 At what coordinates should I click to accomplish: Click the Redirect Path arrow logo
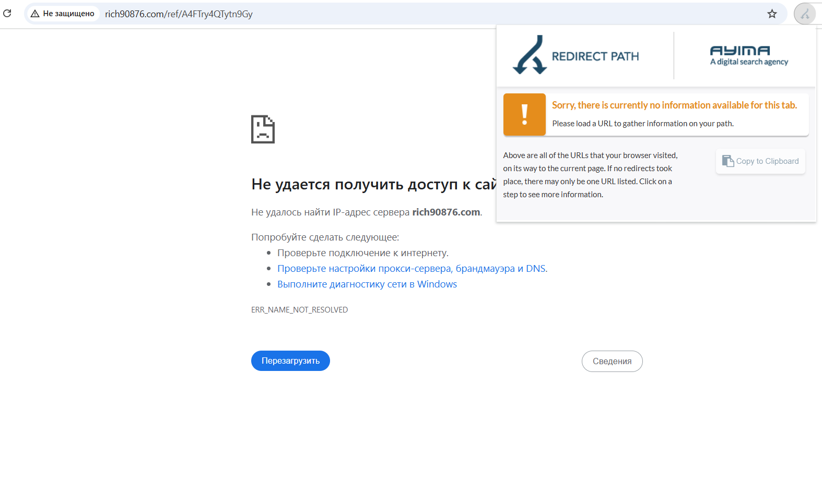530,55
